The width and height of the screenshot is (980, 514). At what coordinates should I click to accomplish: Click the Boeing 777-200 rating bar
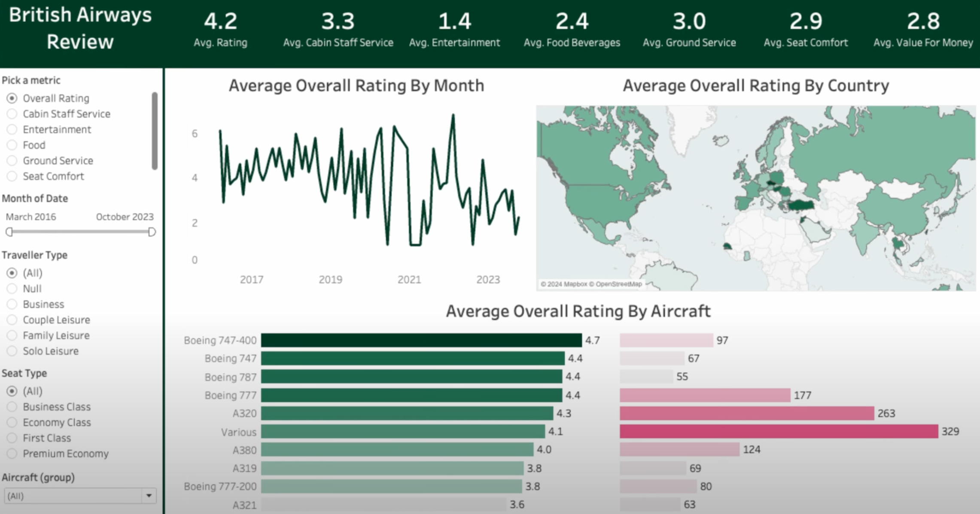pyautogui.click(x=392, y=486)
